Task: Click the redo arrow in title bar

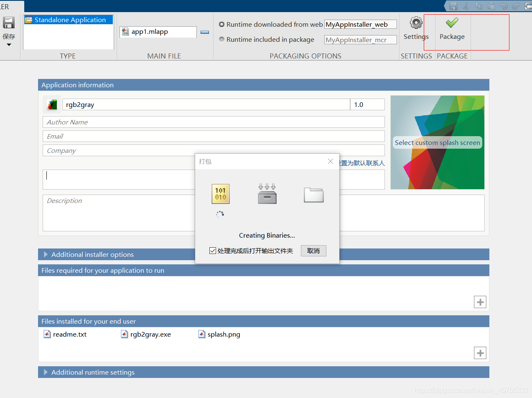Action: click(x=516, y=6)
